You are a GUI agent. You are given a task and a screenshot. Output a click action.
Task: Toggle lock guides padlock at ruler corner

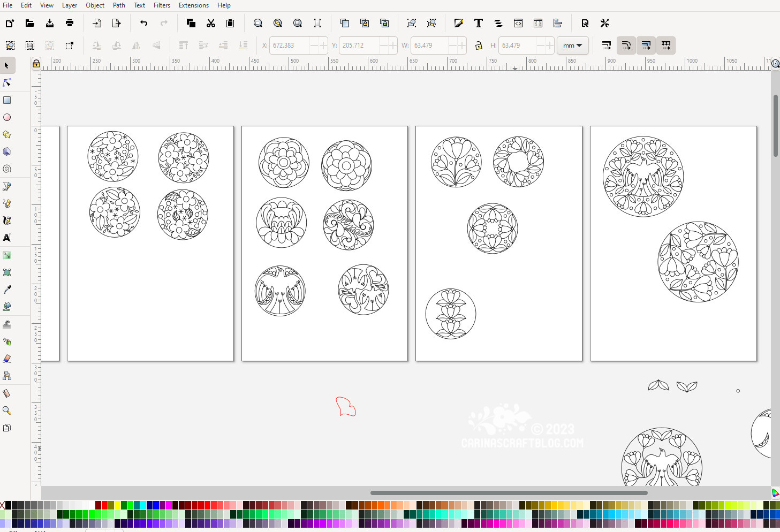[36, 64]
